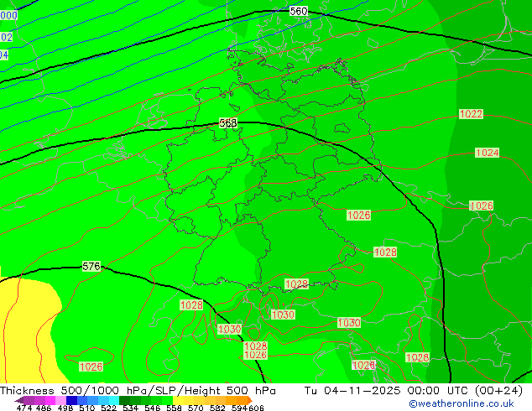Click the 1026 label just below 1024
Viewport: 532px width, 411px height.
coord(482,205)
